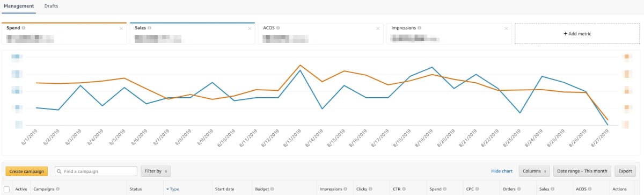Click the Add metric box
Screen dimensions: 644x195
[x=577, y=33]
